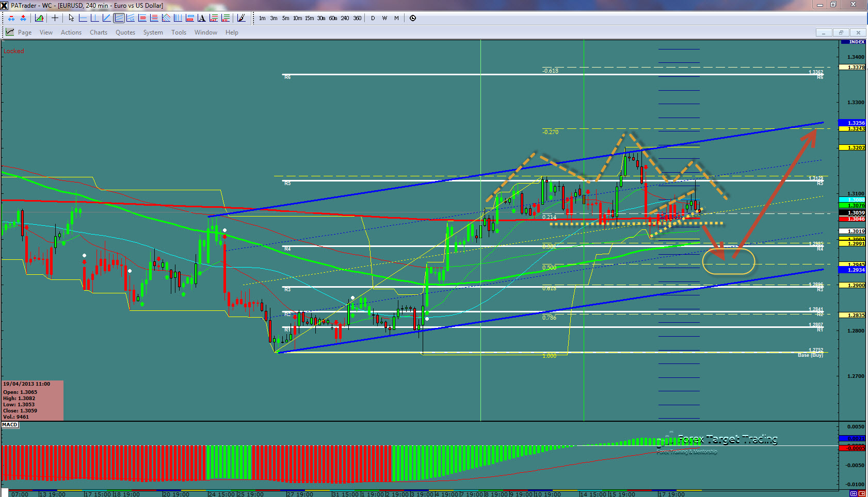Open the Window menu
Viewport: 868px width, 497px height.
[206, 32]
